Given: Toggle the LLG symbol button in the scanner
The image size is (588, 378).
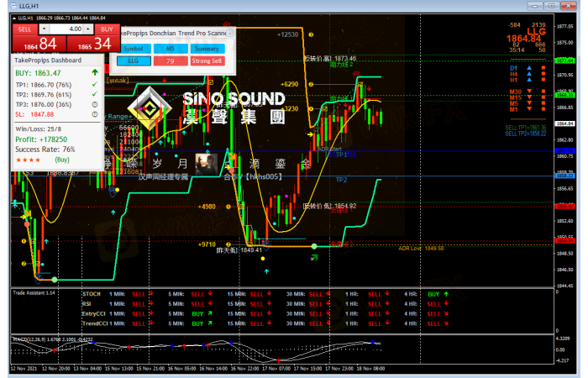Looking at the screenshot, I should point(133,60).
